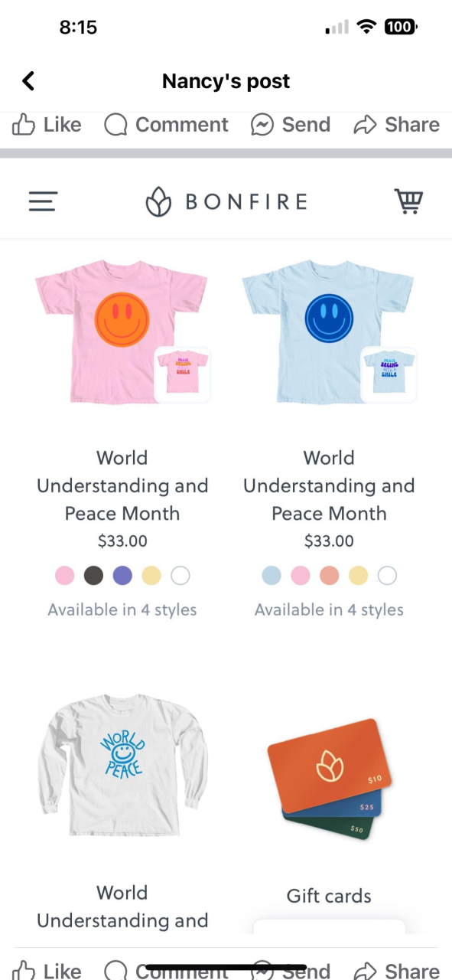Go back using the back arrow
Image resolution: width=452 pixels, height=980 pixels.
point(28,81)
